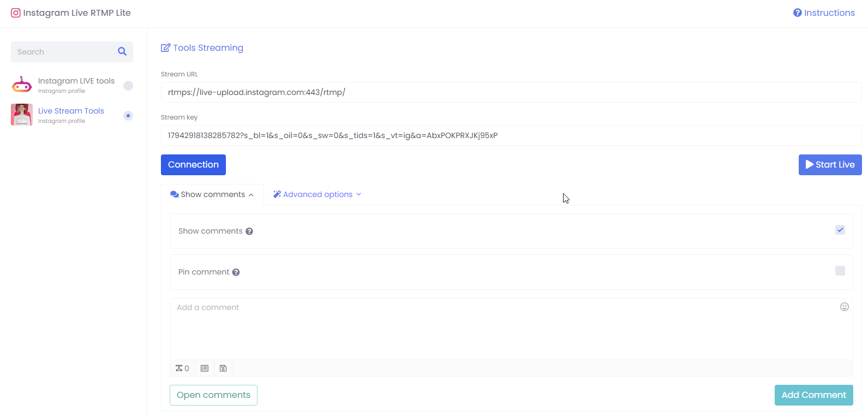Click the Tools Streaming edit icon
Viewport: 868px width, 417px height.
pos(165,48)
